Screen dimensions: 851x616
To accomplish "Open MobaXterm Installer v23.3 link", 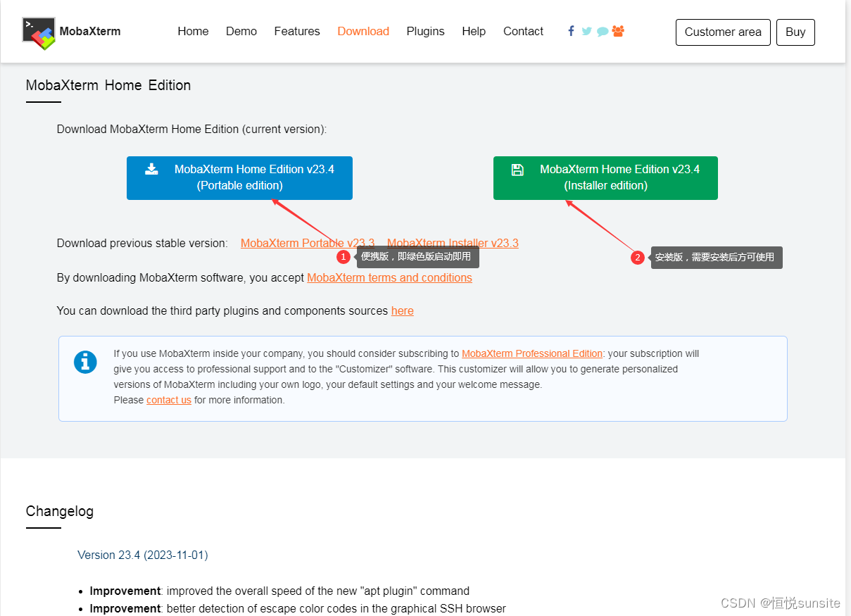I will click(x=453, y=243).
